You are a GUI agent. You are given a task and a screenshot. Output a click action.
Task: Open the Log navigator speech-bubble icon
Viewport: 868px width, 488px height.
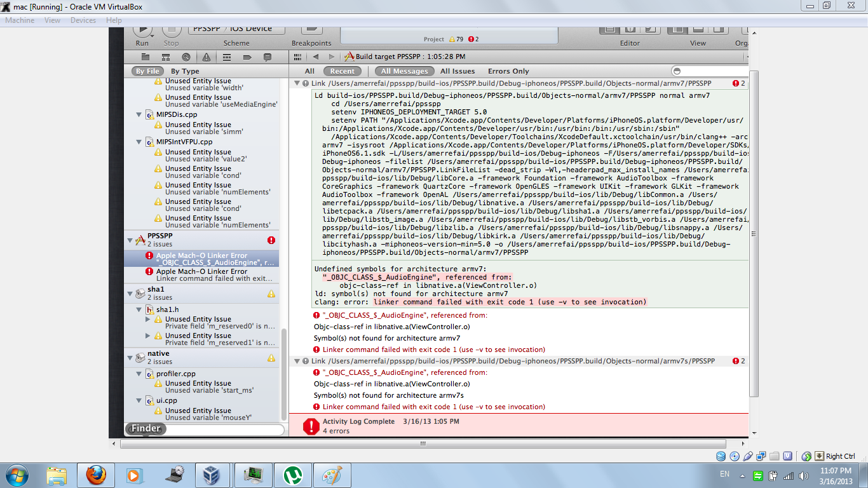pyautogui.click(x=268, y=57)
